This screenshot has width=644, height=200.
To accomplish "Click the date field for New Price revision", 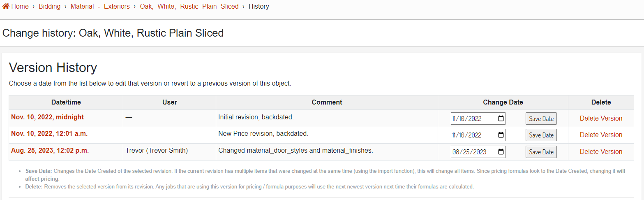I will [473, 135].
